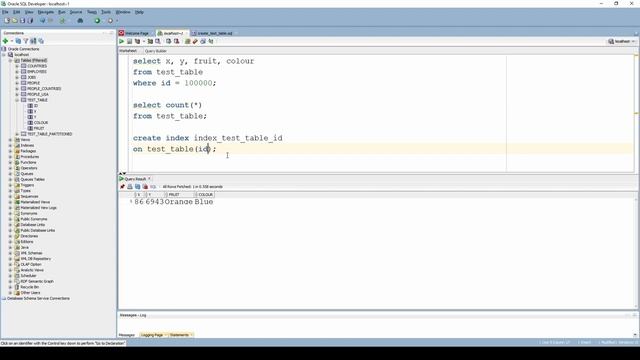This screenshot has height=360, width=640.
Task: Click the Refresh connections icon
Action: (18, 41)
